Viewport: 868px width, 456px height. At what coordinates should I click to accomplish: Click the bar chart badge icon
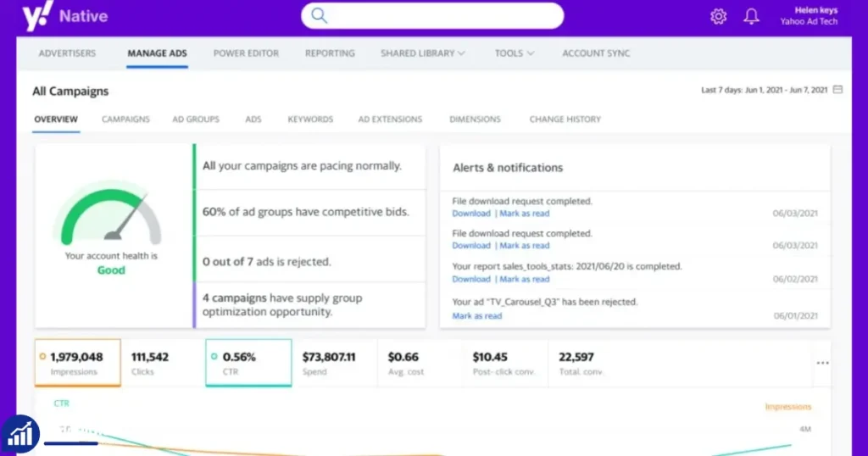tap(20, 435)
